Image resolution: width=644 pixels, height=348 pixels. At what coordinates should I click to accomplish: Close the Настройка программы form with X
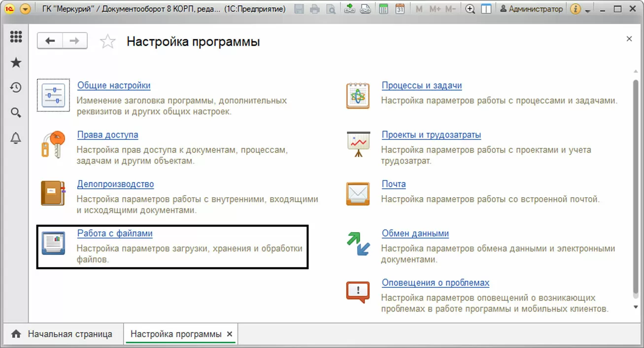pos(629,39)
